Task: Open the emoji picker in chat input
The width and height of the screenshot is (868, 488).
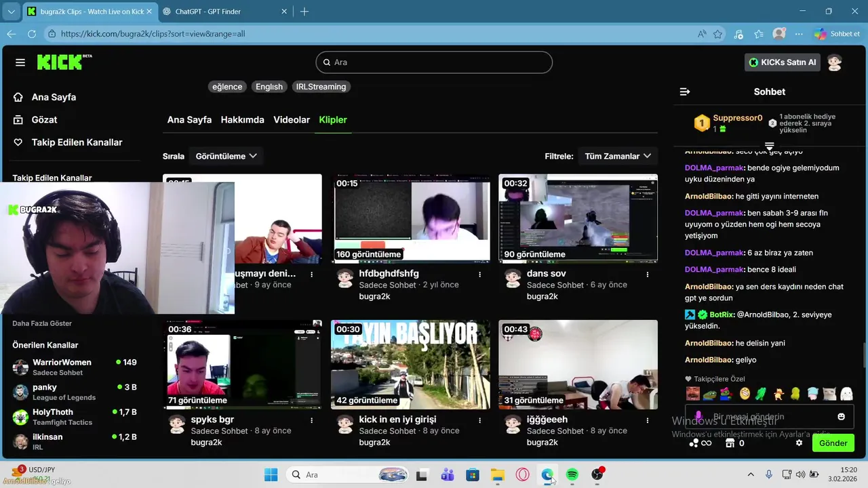Action: tap(842, 417)
